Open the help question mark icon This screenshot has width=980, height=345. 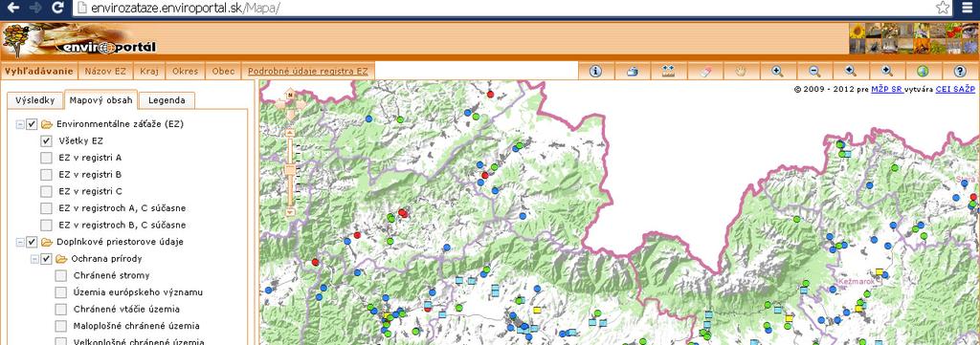(961, 71)
